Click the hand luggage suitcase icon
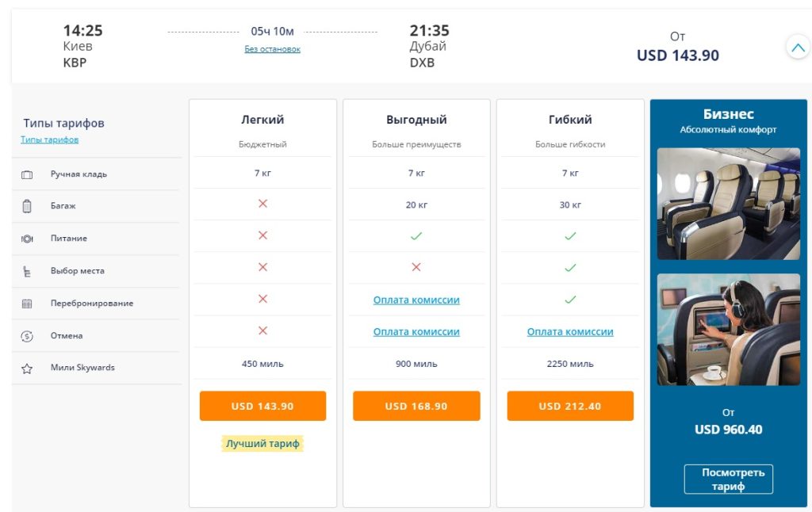 pyautogui.click(x=27, y=174)
